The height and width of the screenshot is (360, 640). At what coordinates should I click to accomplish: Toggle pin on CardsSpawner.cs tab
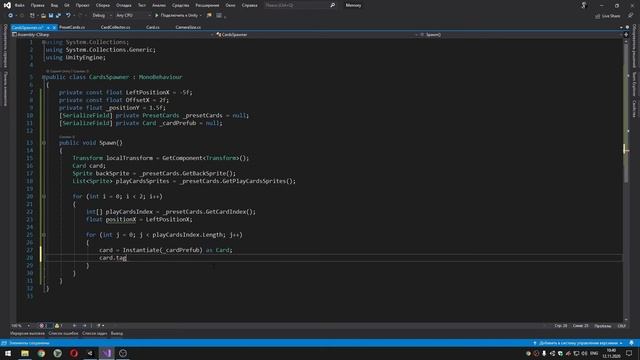[x=48, y=27]
